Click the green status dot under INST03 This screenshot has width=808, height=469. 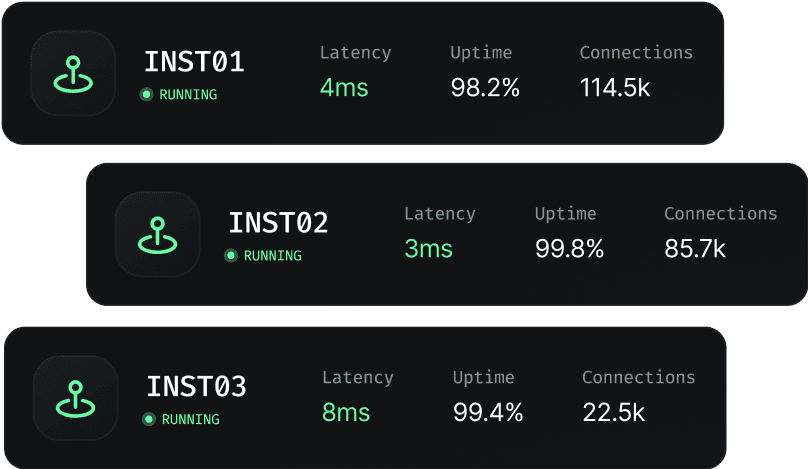click(149, 420)
